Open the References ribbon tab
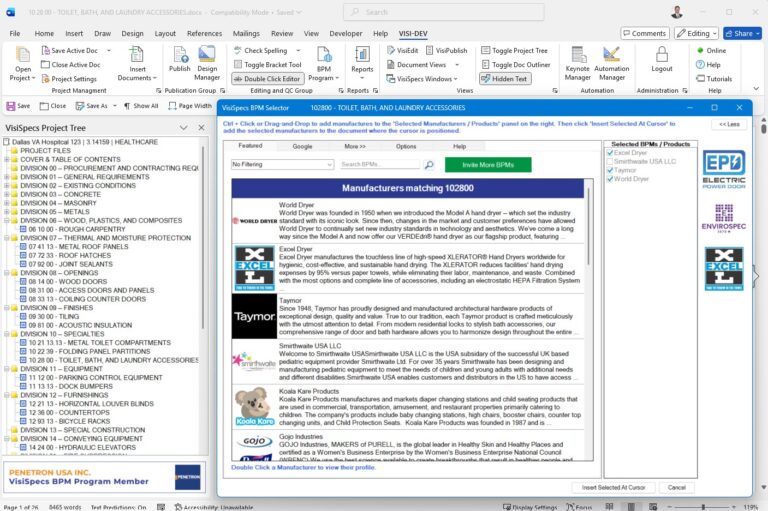This screenshot has width=768, height=511. point(204,33)
